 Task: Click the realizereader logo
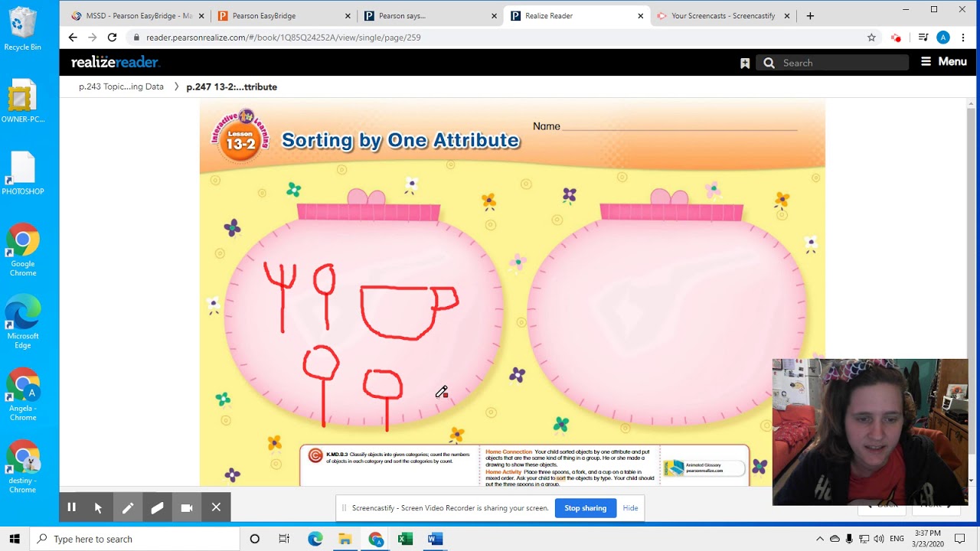[x=115, y=63]
